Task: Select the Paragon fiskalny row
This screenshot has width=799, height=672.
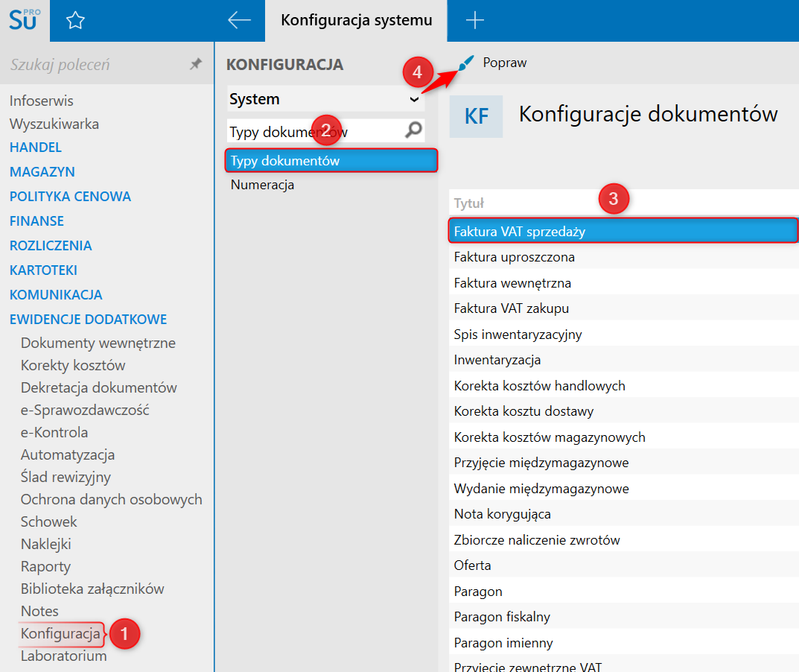Action: [x=624, y=617]
